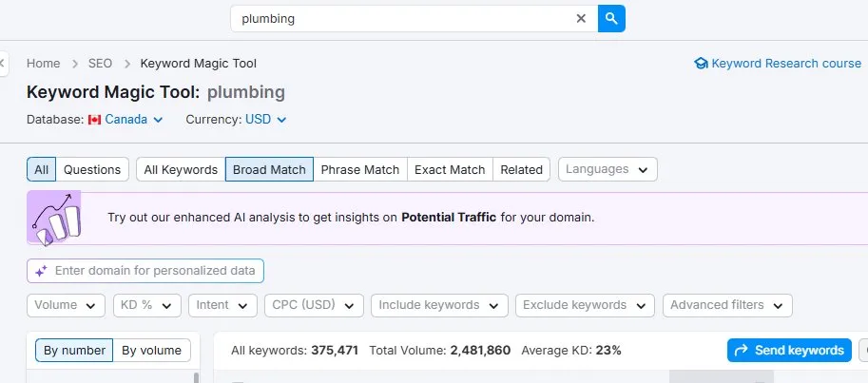
Task: Collapse the sidebar with left chevron
Action: (x=3, y=64)
